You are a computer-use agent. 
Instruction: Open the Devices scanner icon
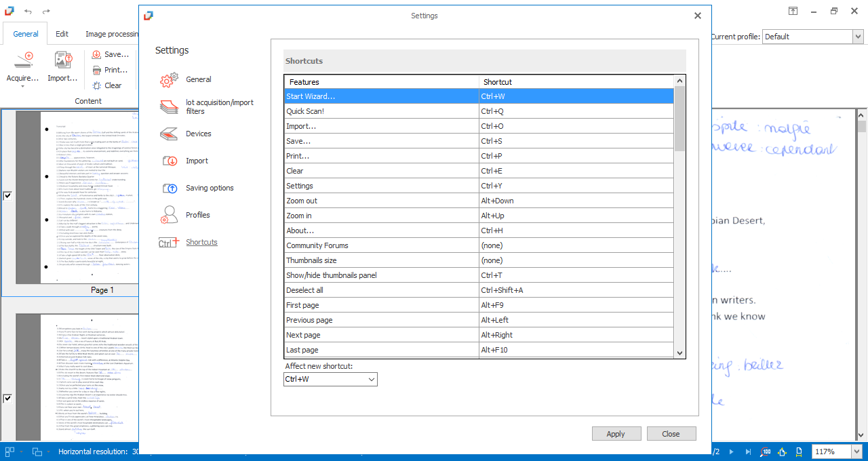[169, 134]
